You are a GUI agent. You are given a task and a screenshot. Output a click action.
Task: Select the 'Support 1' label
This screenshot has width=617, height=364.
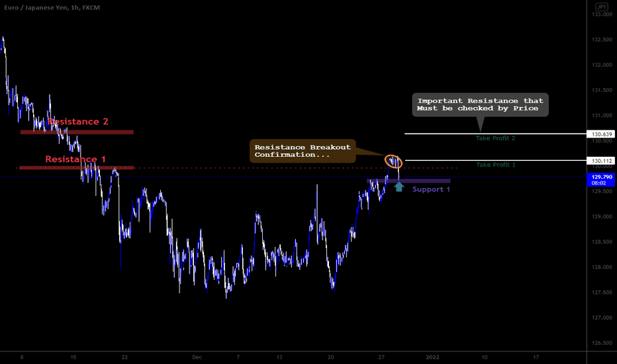coord(431,189)
